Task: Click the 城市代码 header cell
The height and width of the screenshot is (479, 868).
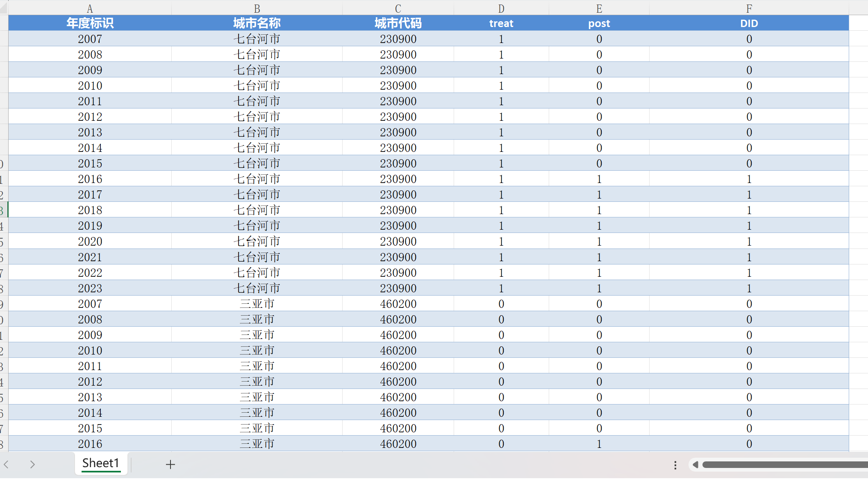Action: 398,23
